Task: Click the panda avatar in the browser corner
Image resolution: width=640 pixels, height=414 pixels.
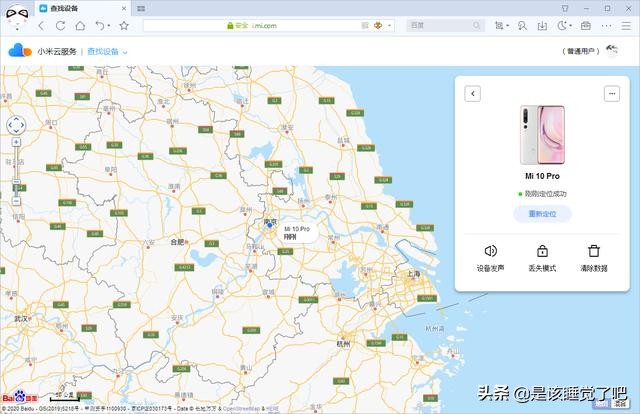Action: pos(17,16)
